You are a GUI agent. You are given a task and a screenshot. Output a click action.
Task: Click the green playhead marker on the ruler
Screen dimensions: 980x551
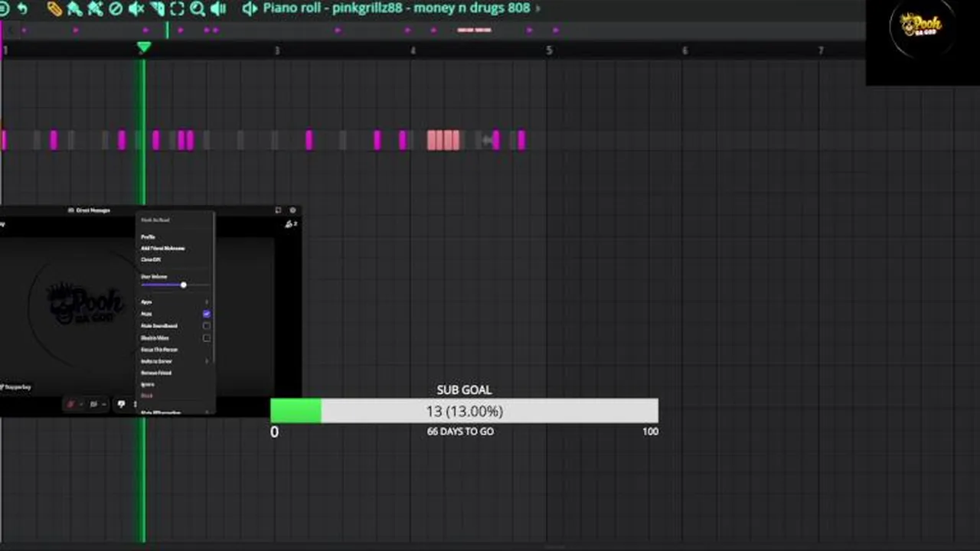[x=143, y=48]
